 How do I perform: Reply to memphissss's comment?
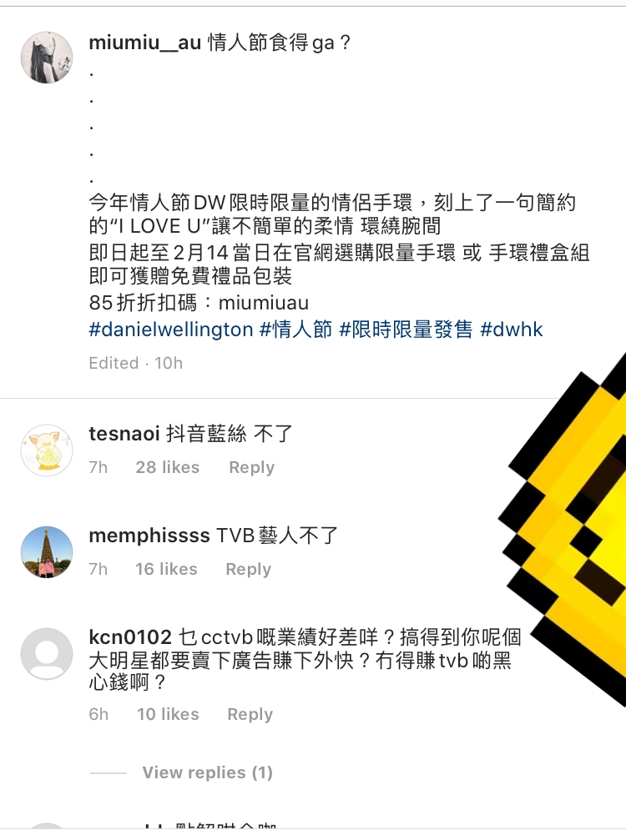point(248,569)
